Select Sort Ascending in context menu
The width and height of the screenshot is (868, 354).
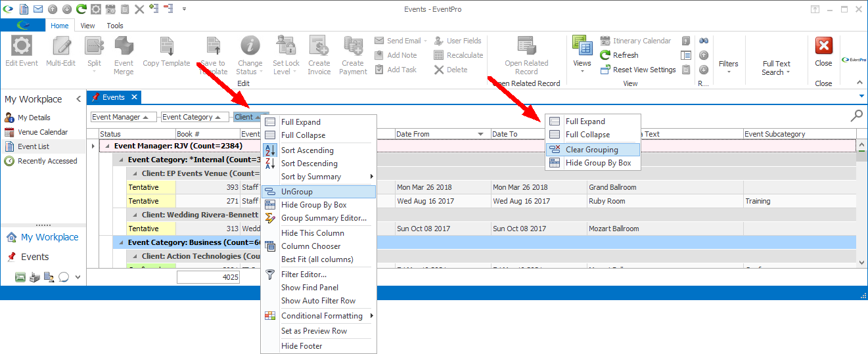pyautogui.click(x=319, y=150)
